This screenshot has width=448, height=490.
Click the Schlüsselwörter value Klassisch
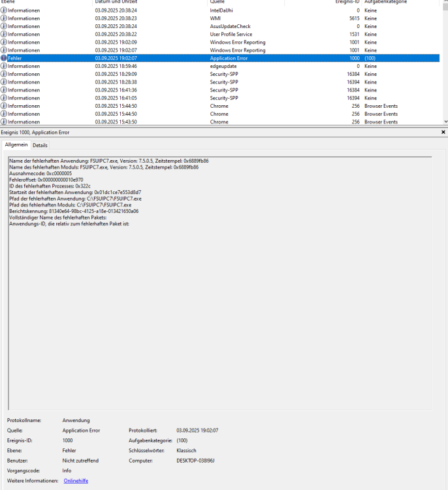coord(186,451)
